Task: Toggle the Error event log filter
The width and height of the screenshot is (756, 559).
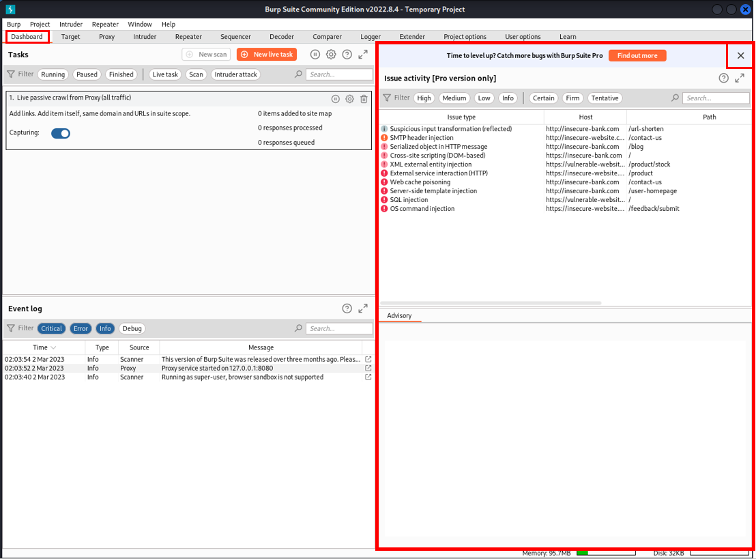Action: click(81, 328)
